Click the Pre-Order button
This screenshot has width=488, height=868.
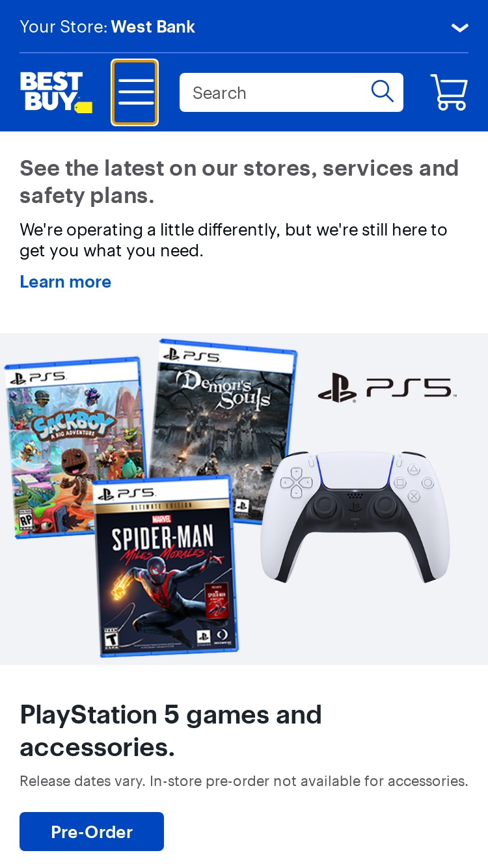(92, 832)
